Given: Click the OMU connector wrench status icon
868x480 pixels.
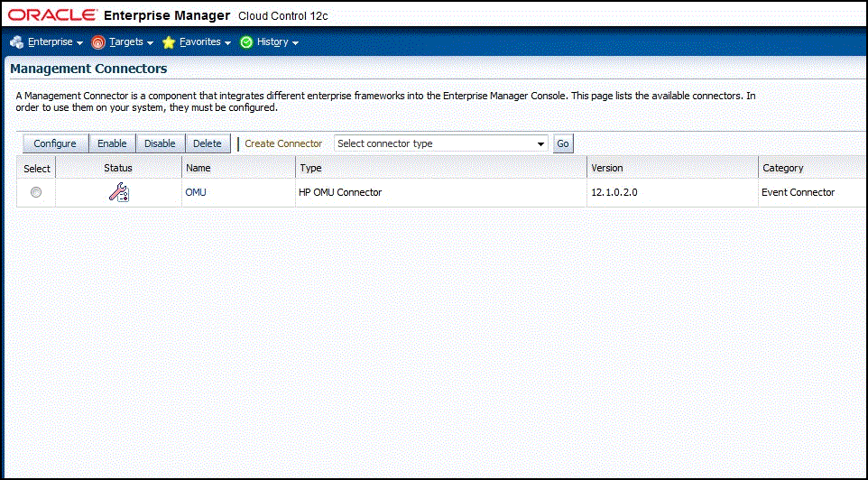Looking at the screenshot, I should click(x=118, y=192).
